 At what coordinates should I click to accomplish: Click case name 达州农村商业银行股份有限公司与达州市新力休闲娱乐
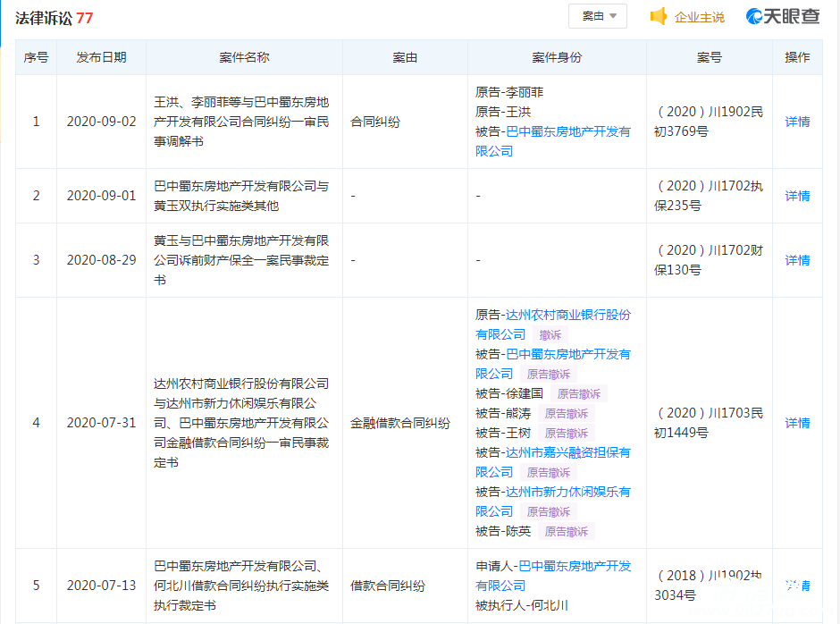(241, 423)
